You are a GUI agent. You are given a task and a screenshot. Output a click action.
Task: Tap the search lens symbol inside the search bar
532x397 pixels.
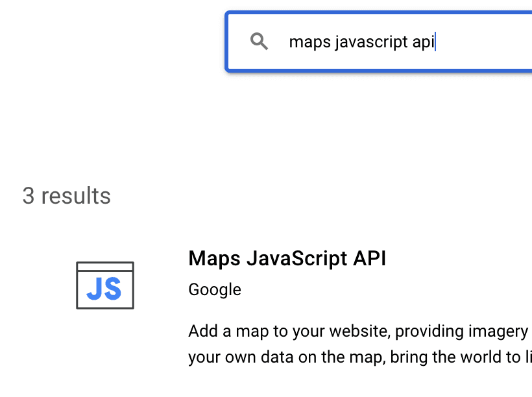260,42
